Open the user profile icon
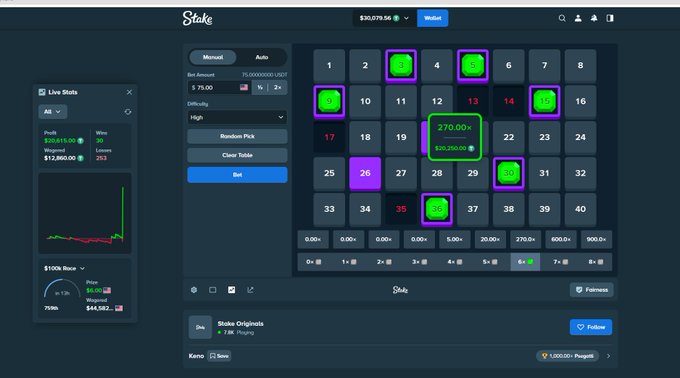The width and height of the screenshot is (680, 378). [x=578, y=18]
